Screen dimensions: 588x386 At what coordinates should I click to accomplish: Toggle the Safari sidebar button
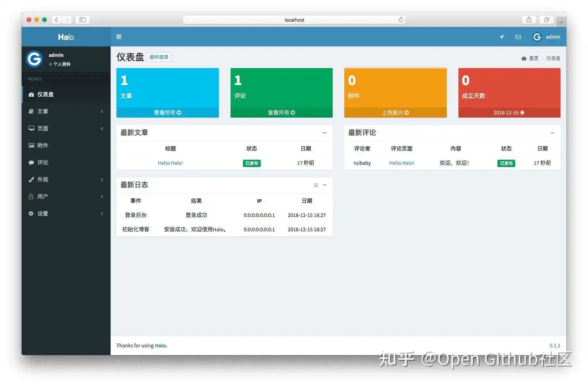82,20
